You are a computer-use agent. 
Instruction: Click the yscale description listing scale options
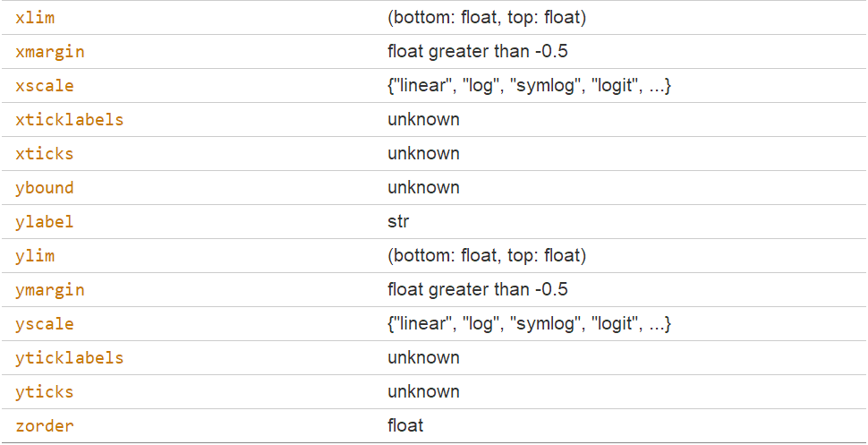click(x=529, y=324)
